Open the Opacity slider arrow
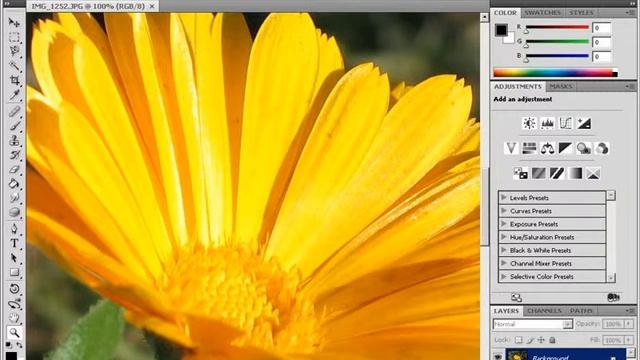Image resolution: width=640 pixels, height=360 pixels. click(x=629, y=324)
